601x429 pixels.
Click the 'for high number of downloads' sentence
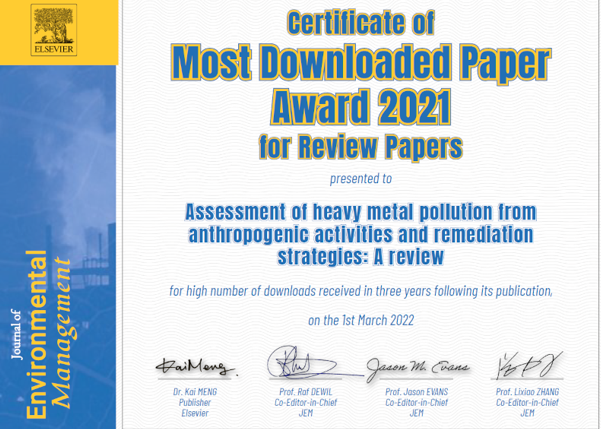(x=361, y=291)
